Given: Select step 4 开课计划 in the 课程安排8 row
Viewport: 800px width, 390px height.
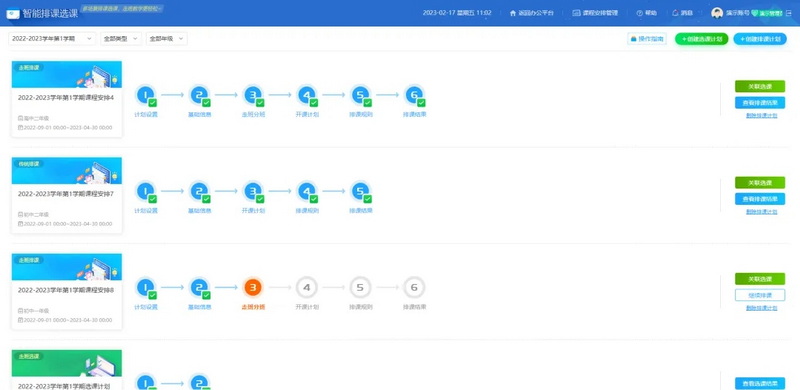Looking at the screenshot, I should tap(307, 287).
